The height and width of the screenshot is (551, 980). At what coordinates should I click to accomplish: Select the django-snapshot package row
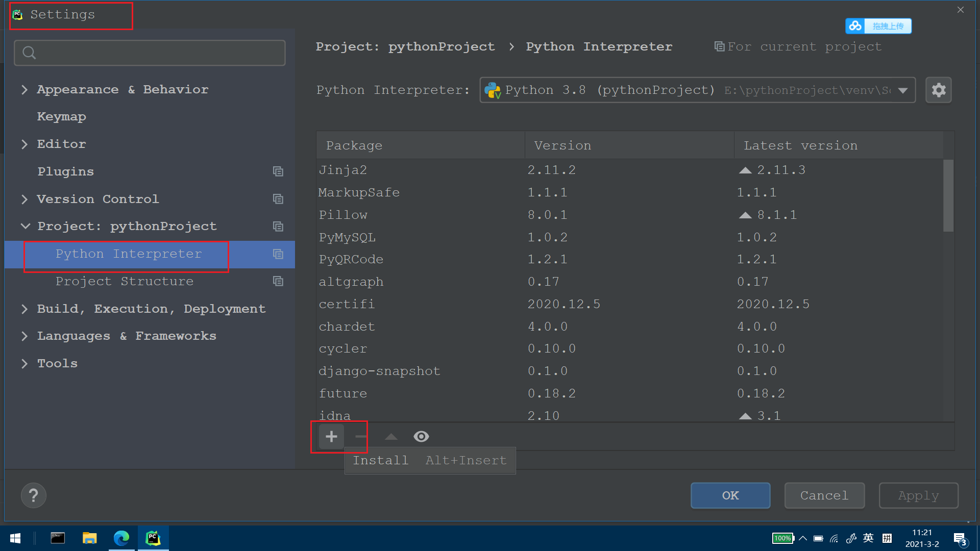630,371
